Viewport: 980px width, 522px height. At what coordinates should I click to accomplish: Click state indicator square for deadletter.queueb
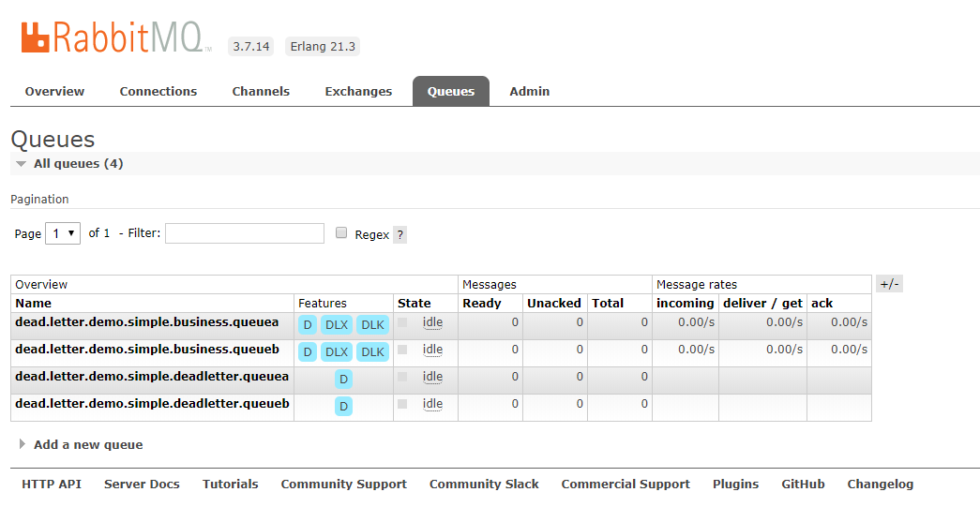pyautogui.click(x=402, y=404)
